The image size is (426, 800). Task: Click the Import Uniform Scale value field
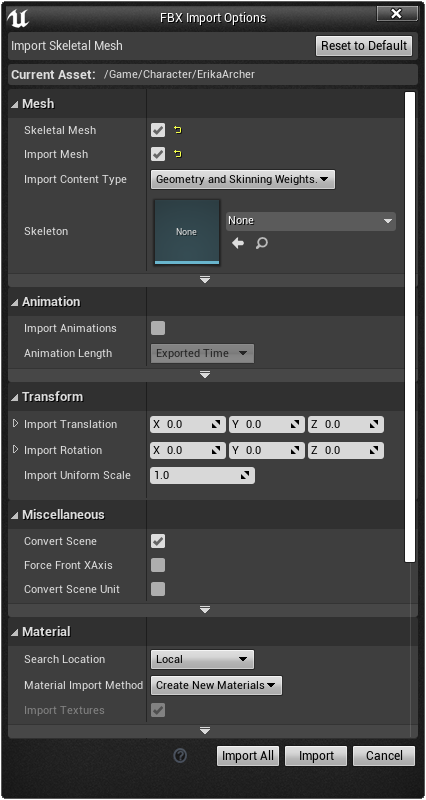click(x=203, y=476)
